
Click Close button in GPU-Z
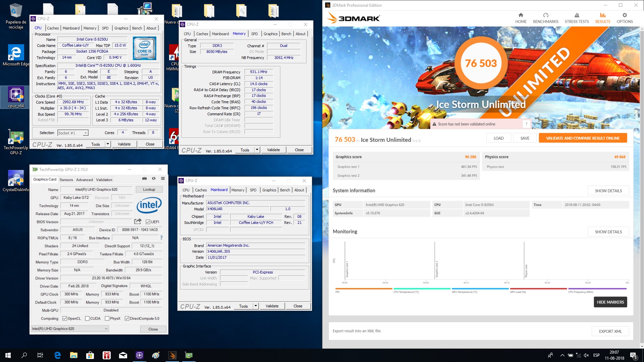pos(153,329)
